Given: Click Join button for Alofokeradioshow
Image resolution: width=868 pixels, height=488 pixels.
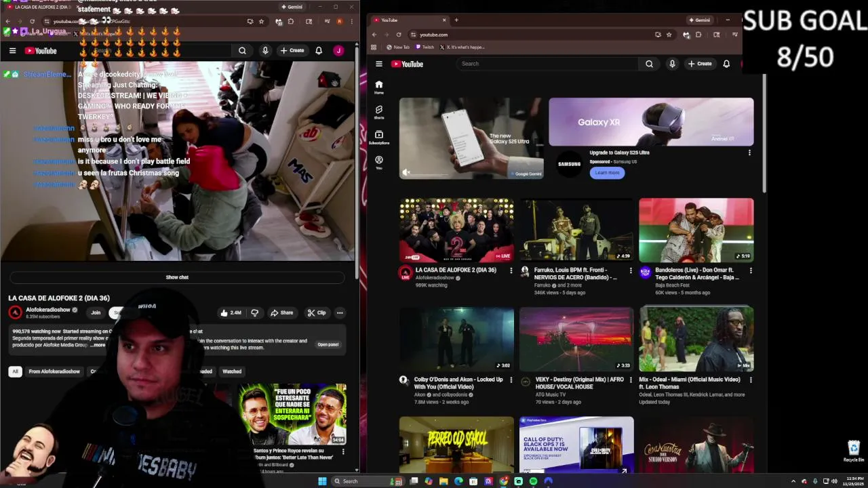Looking at the screenshot, I should point(96,313).
